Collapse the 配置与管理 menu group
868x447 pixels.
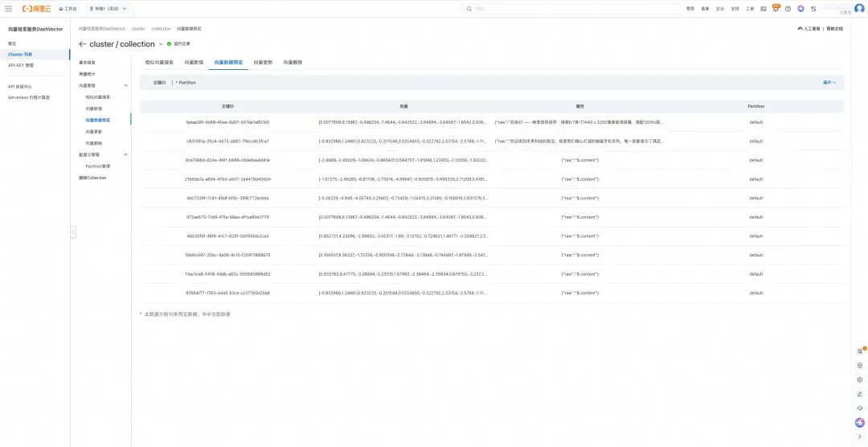click(x=125, y=154)
